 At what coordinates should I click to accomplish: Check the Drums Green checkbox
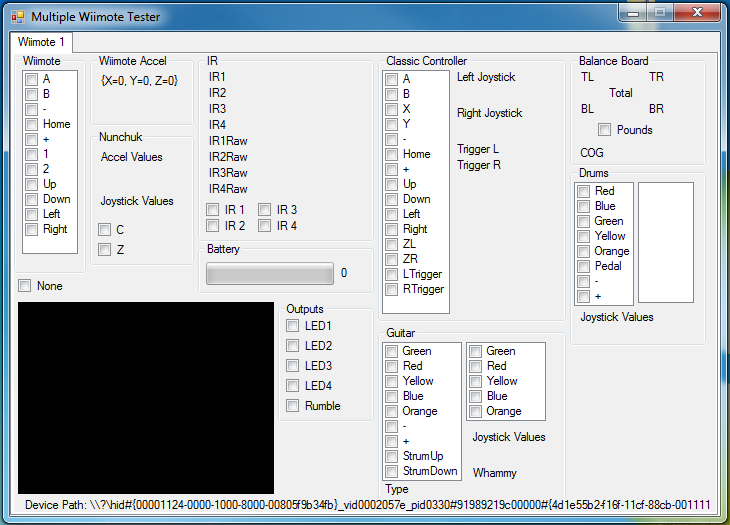583,221
